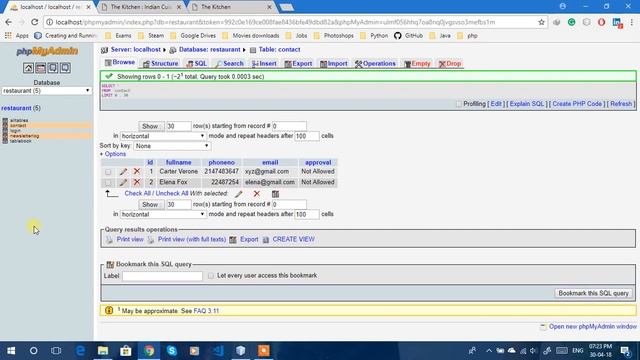This screenshot has width=640, height=360.
Task: Select the Carter Verone row checkbox
Action: [x=108, y=172]
